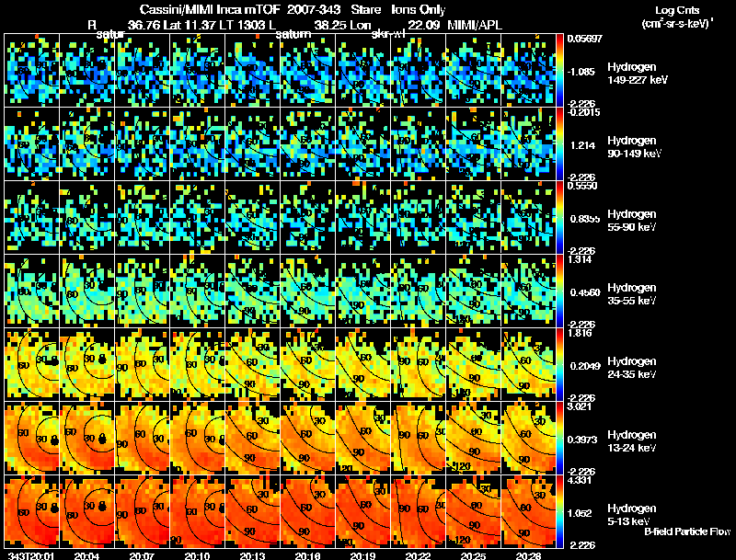736x560 pixels.
Task: Click the 'Hydrogen 149-227 keV' row label
Action: point(638,74)
